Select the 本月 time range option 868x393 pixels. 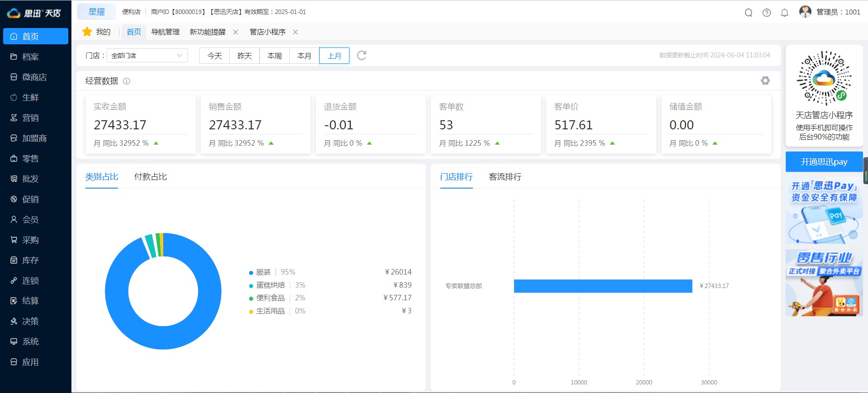(304, 56)
